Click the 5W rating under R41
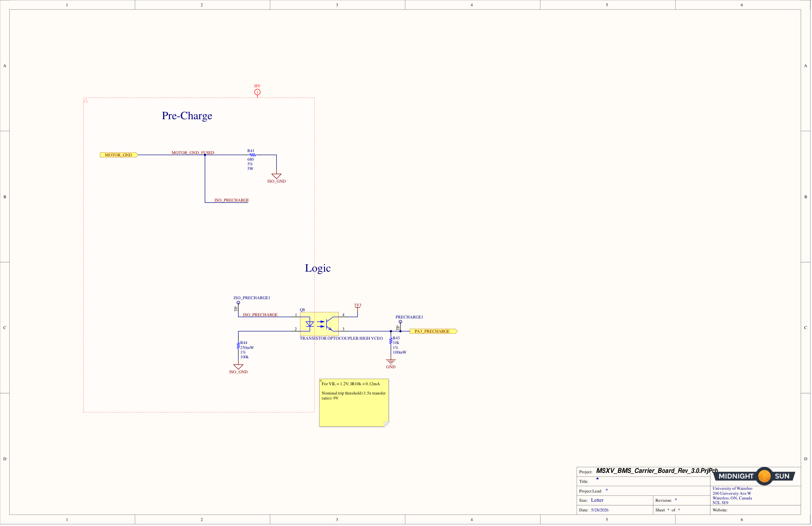Image resolution: width=812 pixels, height=526 pixels. click(x=250, y=169)
